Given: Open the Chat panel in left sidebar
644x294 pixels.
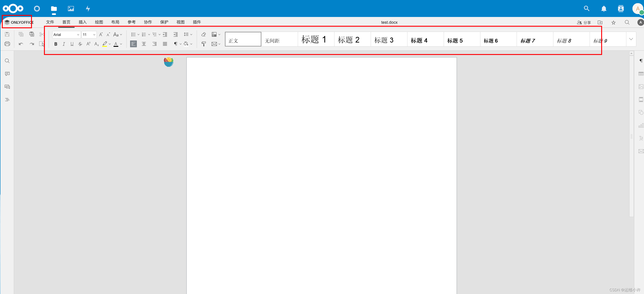Looking at the screenshot, I should pyautogui.click(x=7, y=87).
